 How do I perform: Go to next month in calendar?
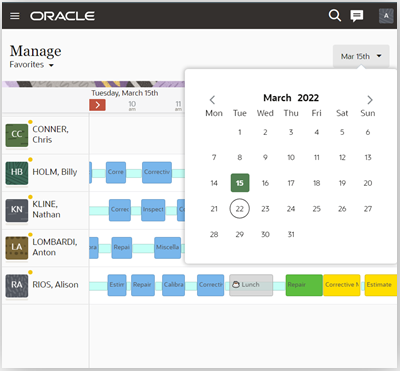tap(370, 100)
